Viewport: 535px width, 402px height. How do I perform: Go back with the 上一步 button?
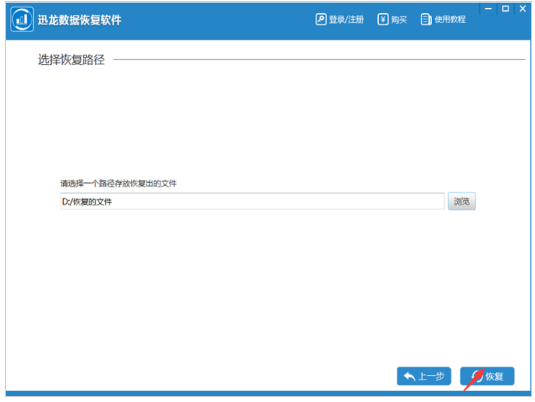pyautogui.click(x=424, y=376)
